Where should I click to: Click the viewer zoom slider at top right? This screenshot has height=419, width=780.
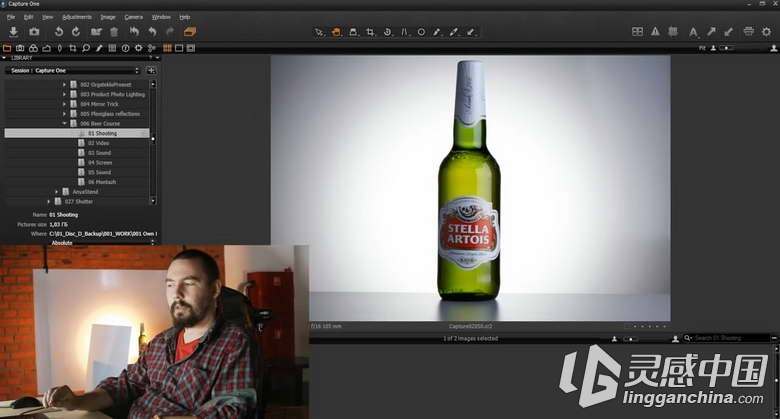point(726,48)
